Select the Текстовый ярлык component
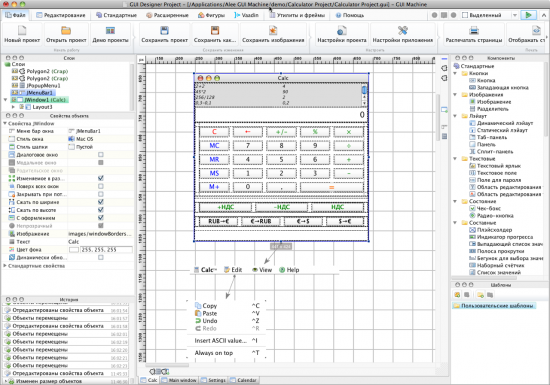 (x=495, y=166)
